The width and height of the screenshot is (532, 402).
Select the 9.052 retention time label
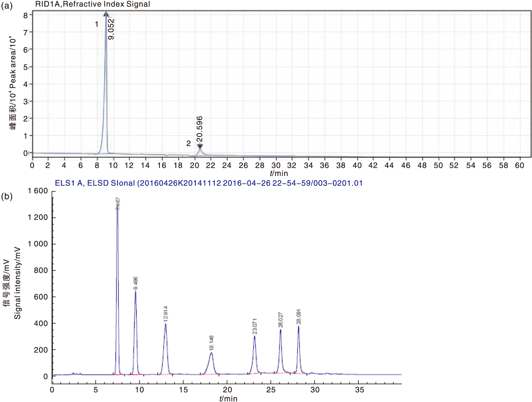coord(111,29)
